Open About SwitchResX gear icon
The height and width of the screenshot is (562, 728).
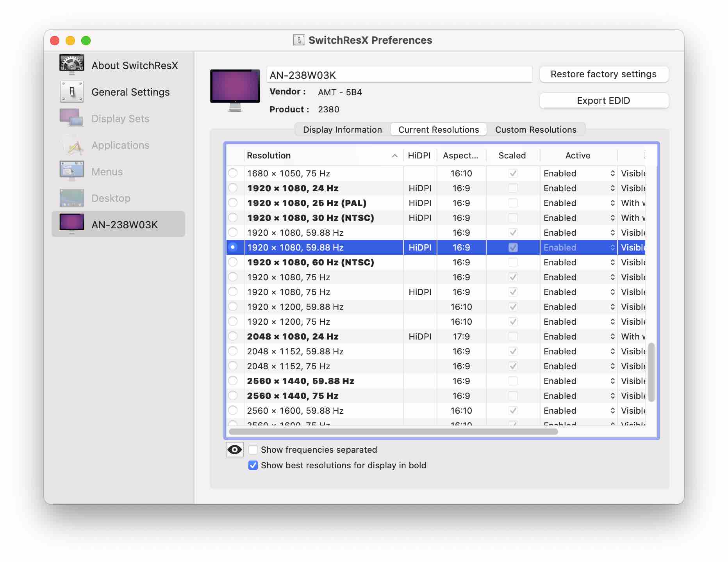click(72, 65)
